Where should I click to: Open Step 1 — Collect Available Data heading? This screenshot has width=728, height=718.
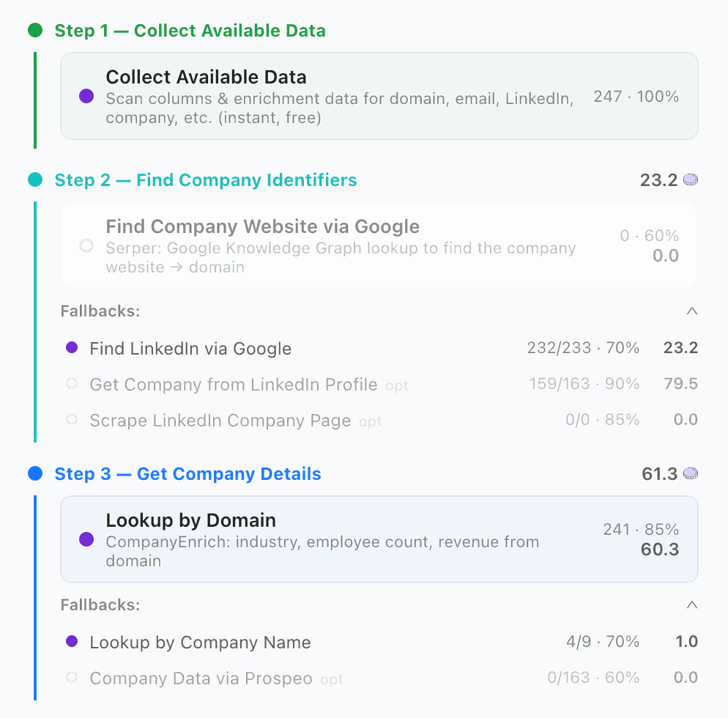coord(190,31)
